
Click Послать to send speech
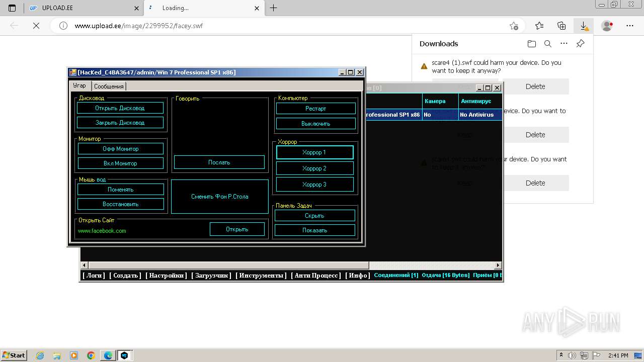219,162
